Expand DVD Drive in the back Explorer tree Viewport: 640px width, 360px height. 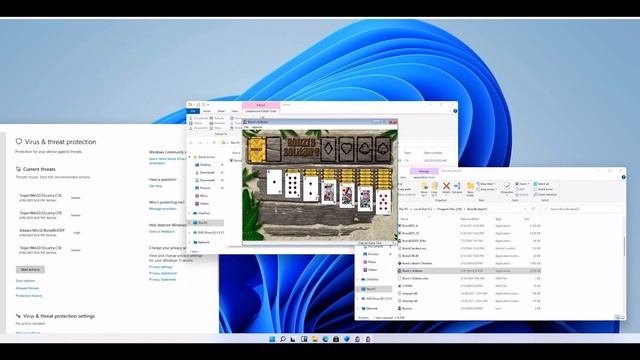point(190,233)
